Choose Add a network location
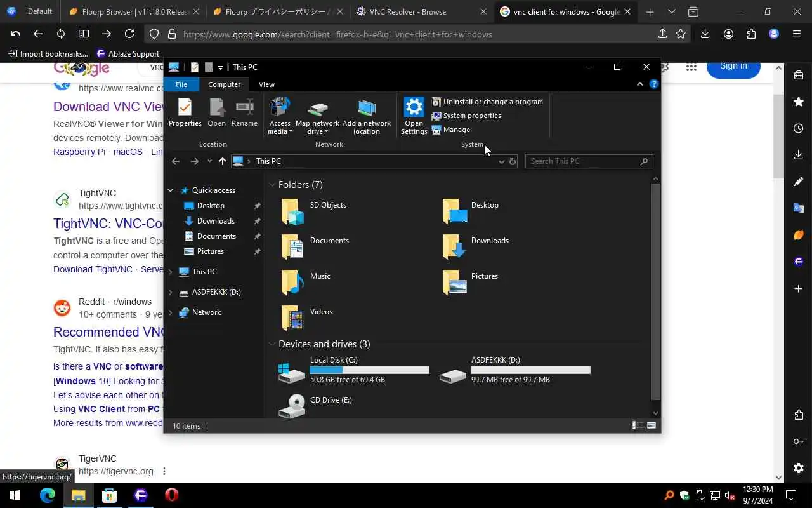812x508 pixels. click(367, 116)
